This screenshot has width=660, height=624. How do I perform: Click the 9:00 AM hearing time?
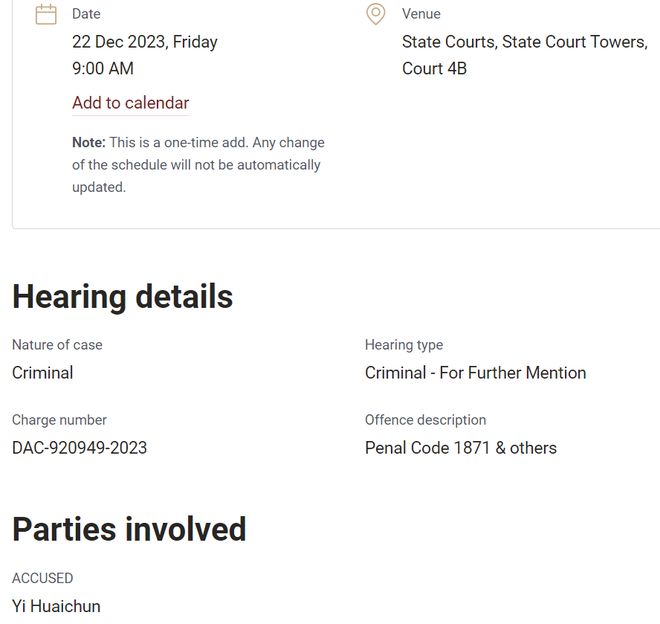coord(102,69)
